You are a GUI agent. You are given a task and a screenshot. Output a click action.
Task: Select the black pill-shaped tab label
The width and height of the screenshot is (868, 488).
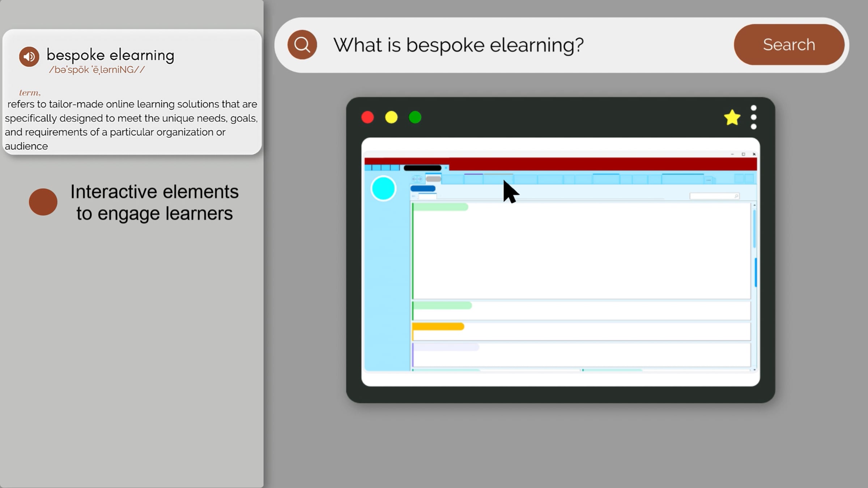(422, 168)
